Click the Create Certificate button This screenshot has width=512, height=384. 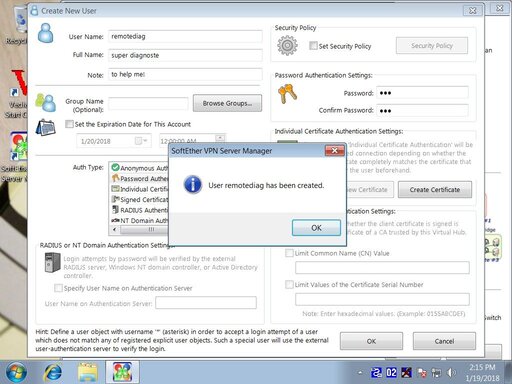[435, 190]
